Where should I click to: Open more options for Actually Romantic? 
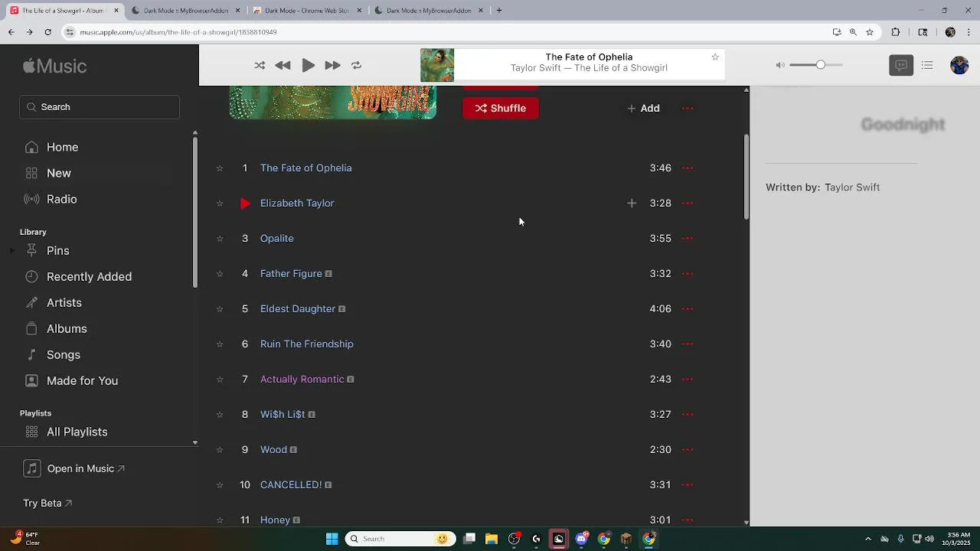688,380
